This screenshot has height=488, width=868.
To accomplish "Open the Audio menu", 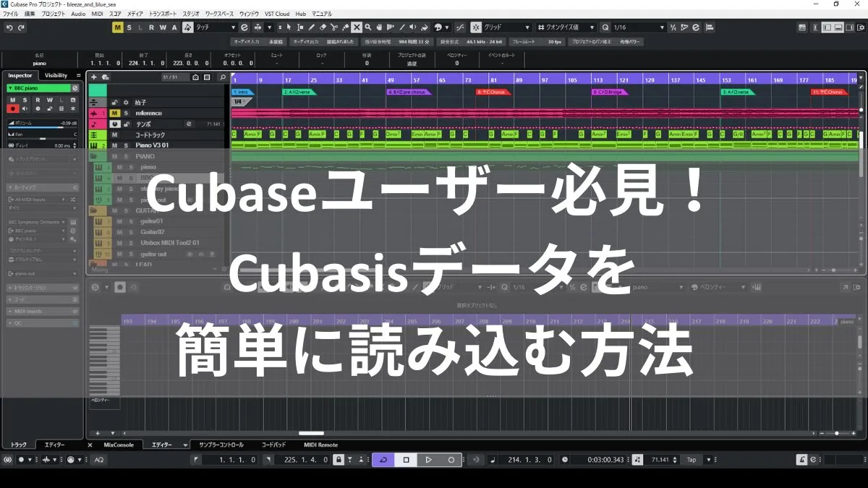I will tap(78, 14).
